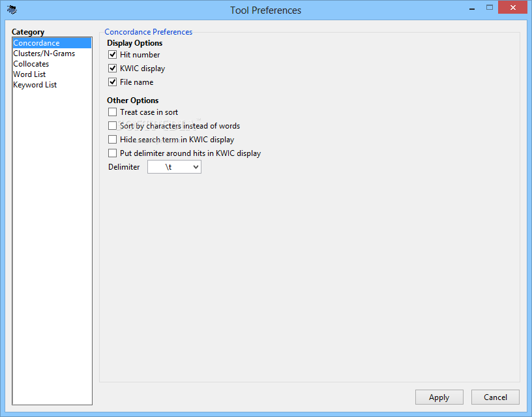Uncheck the File name checkbox
The image size is (532, 417).
coord(112,82)
